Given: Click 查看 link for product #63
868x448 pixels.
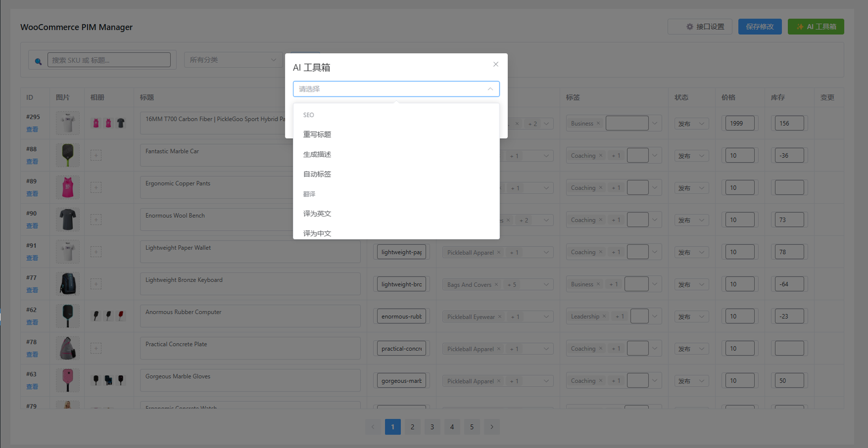Looking at the screenshot, I should (32, 387).
